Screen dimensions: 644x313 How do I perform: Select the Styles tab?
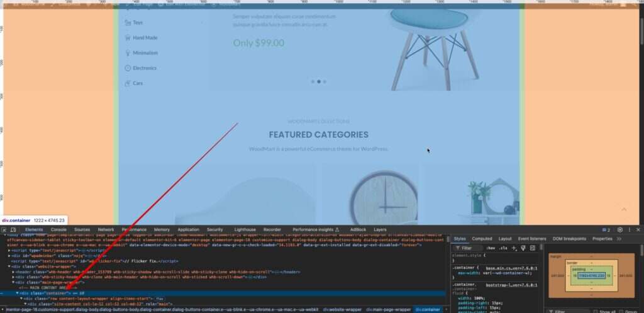pos(460,239)
